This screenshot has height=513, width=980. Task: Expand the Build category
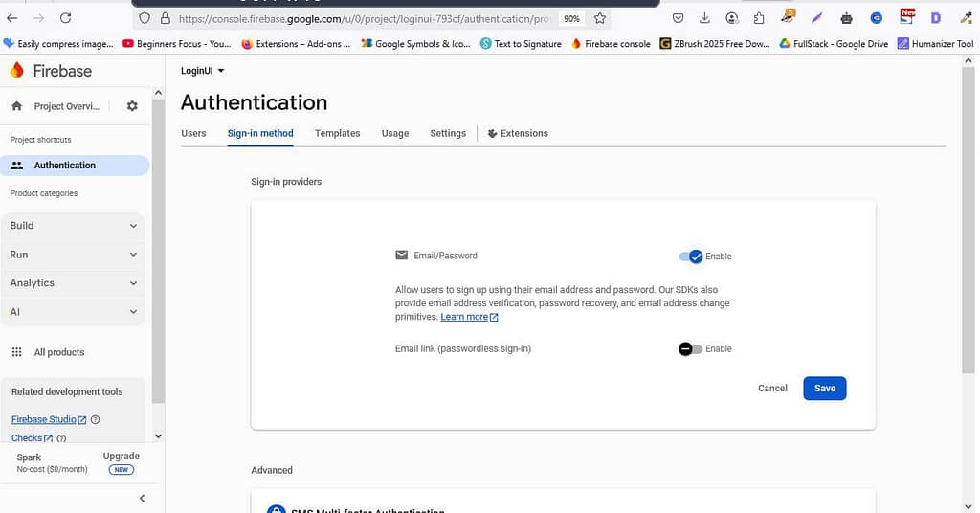pyautogui.click(x=73, y=226)
